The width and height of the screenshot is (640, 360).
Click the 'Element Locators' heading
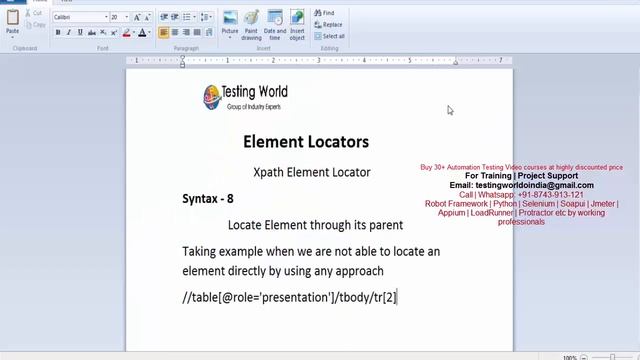(x=306, y=142)
